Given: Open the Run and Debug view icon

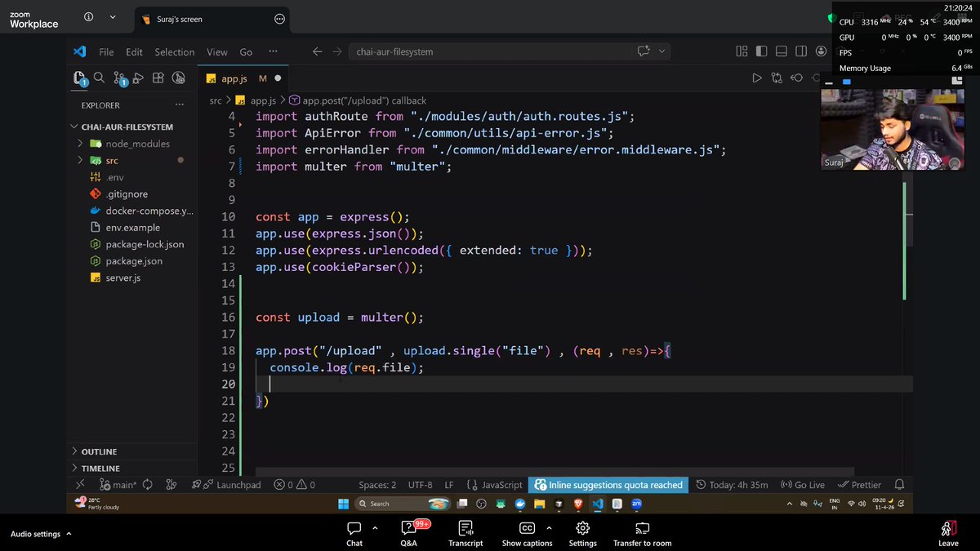Looking at the screenshot, I should click(138, 78).
